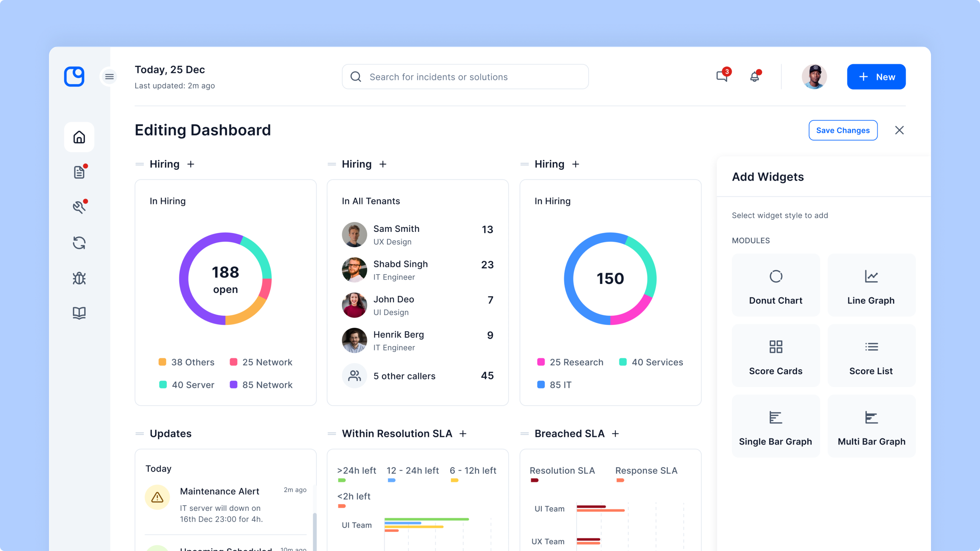This screenshot has height=551, width=980.
Task: Grab drag handle of Updates section
Action: pos(140,434)
